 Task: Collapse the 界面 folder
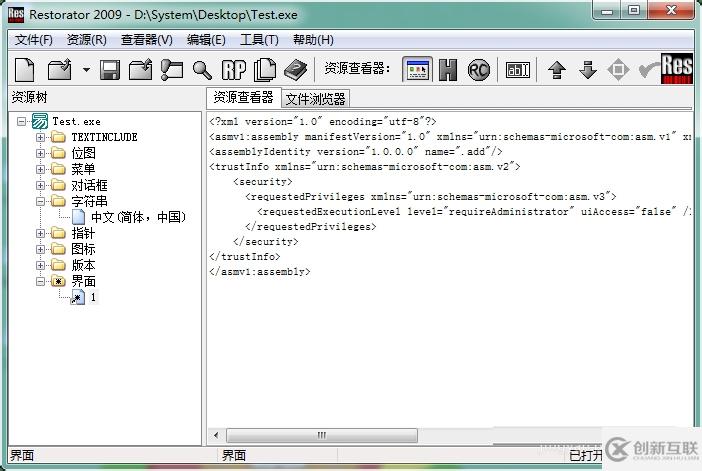click(x=41, y=282)
